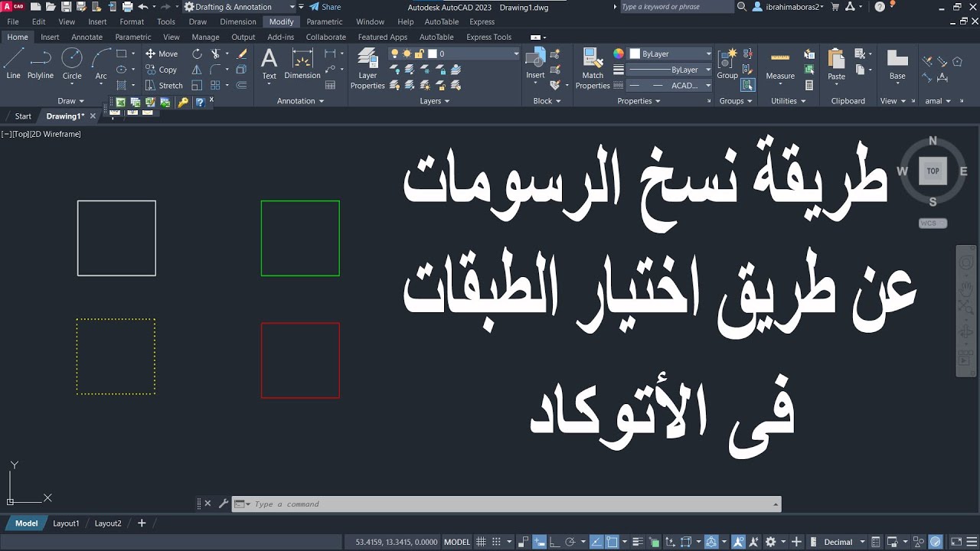Click the object color wheel icon

(619, 54)
